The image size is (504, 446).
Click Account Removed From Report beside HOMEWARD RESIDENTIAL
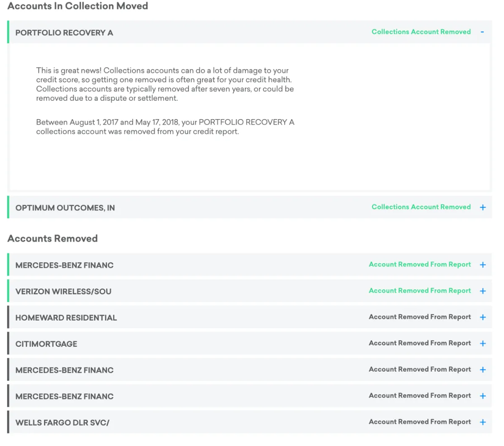click(x=420, y=317)
